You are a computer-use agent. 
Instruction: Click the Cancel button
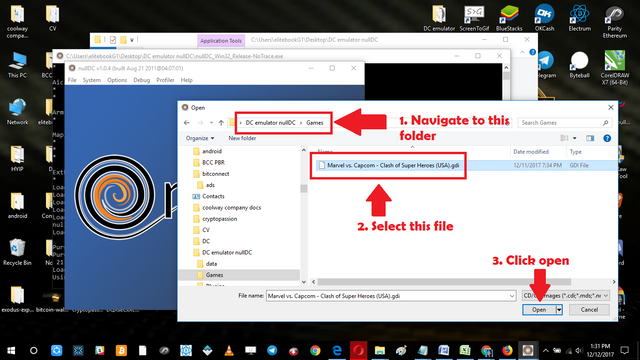pyautogui.click(x=589, y=310)
